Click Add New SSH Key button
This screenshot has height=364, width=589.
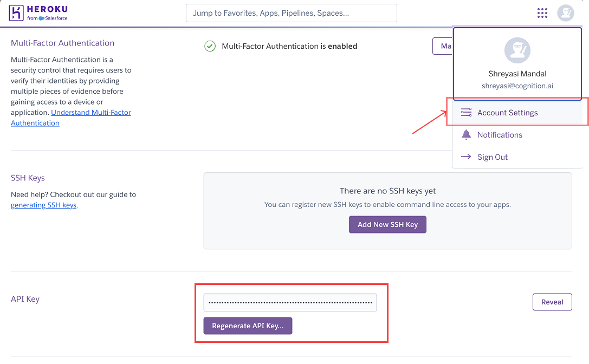tap(387, 224)
